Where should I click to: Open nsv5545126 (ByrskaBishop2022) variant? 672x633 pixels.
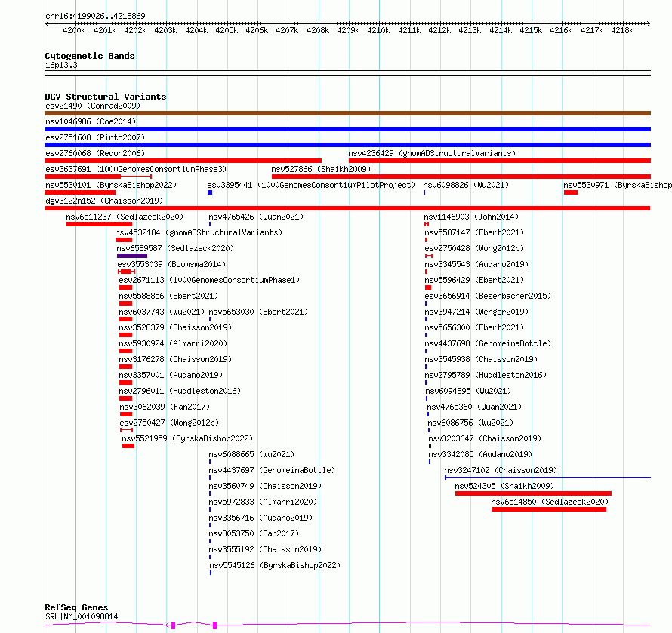click(x=275, y=565)
